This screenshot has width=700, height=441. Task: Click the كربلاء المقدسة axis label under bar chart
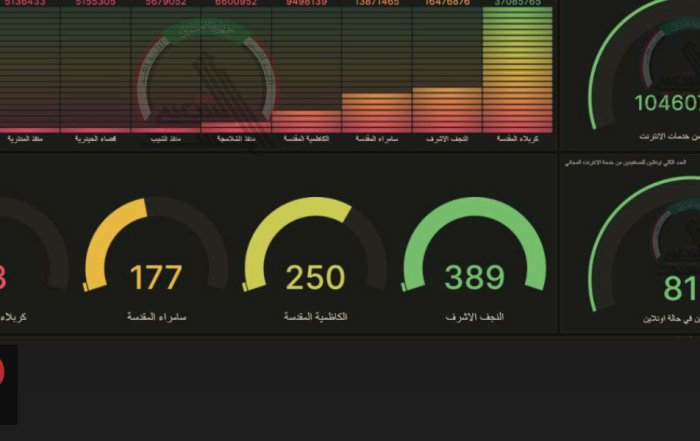[517, 139]
